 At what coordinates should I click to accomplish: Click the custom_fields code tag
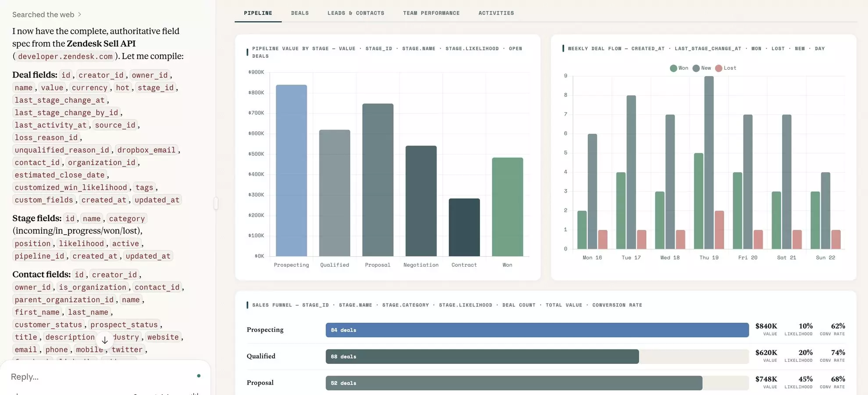44,200
